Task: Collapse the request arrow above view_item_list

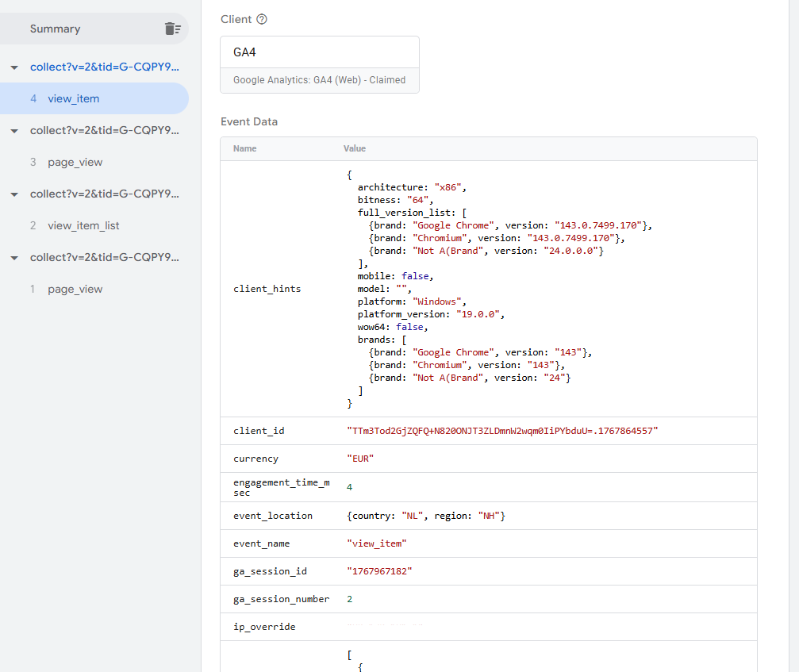Action: (14, 194)
